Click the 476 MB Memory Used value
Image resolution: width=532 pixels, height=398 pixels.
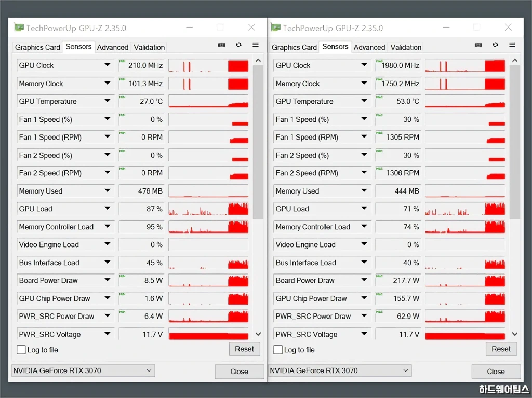[x=150, y=191]
